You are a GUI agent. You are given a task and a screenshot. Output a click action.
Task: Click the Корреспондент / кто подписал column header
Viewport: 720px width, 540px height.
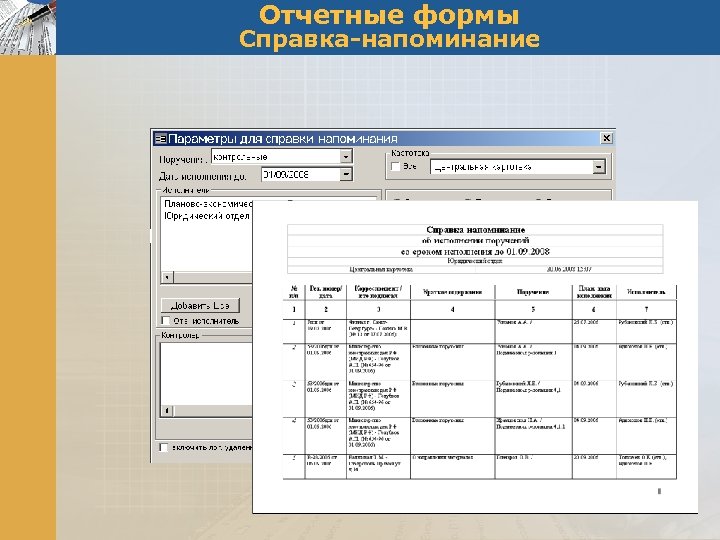click(378, 292)
